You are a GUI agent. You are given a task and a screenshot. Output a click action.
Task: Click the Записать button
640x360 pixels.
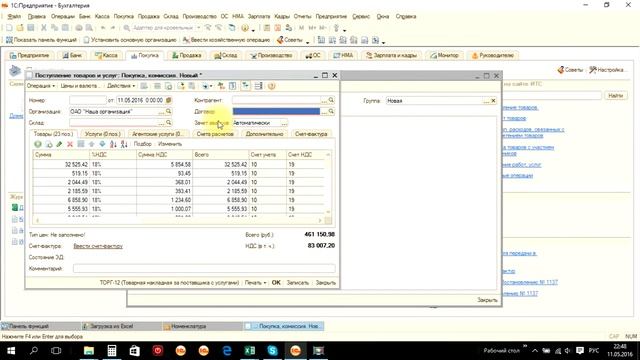point(298,282)
